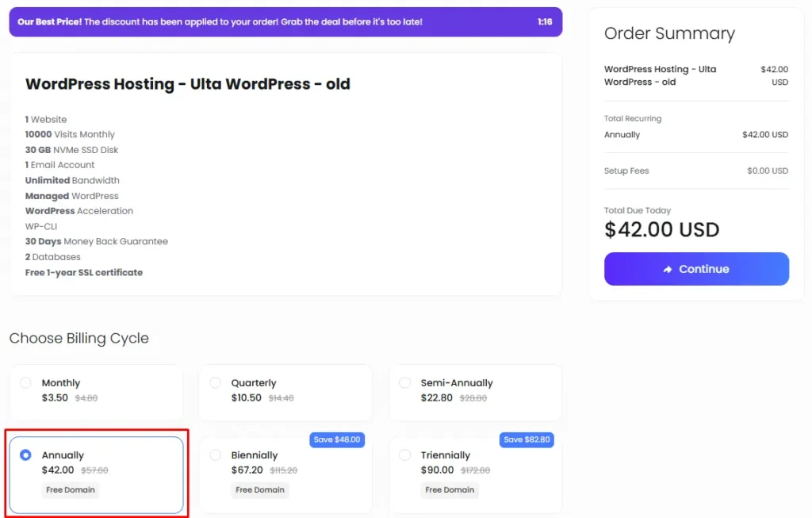This screenshot has width=812, height=518.
Task: Click the Free Domain tag under Annually
Action: point(71,490)
